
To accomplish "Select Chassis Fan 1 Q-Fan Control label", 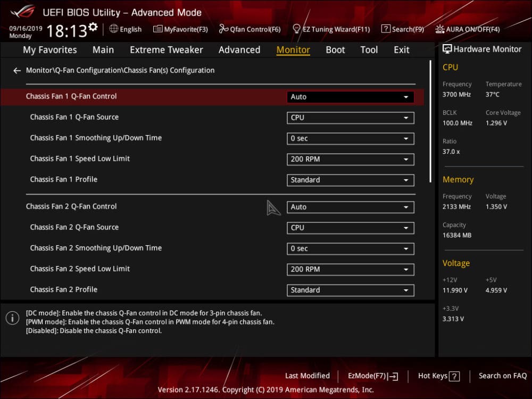I will [x=71, y=96].
